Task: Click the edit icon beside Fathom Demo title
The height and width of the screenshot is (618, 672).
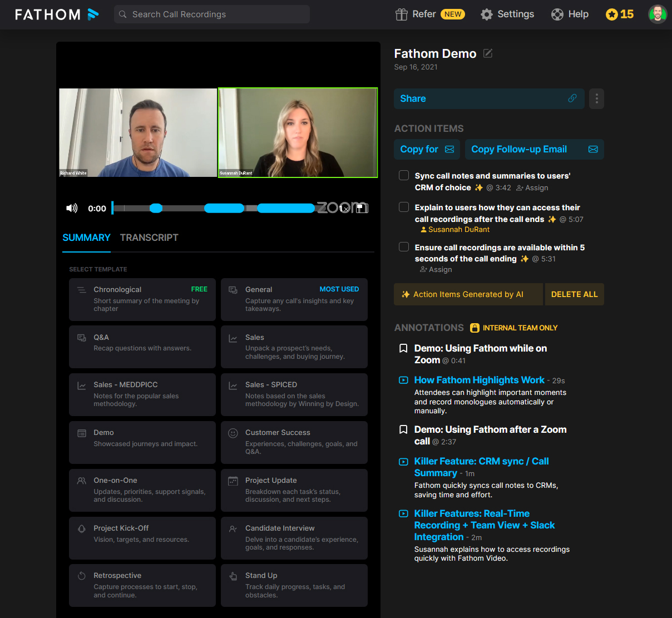Action: [488, 53]
